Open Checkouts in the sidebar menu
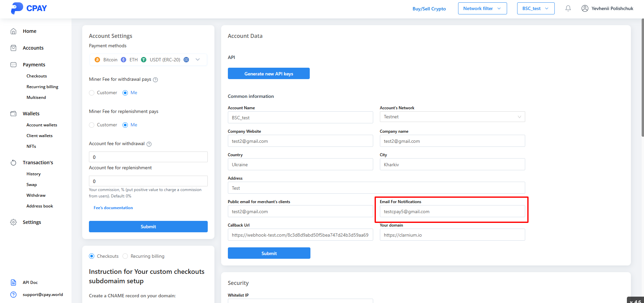Screen dimensions: 644x303 tap(37, 76)
